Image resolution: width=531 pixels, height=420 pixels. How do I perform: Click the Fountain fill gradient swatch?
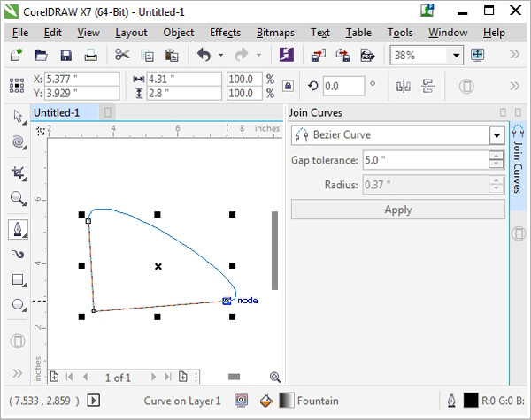click(x=286, y=401)
